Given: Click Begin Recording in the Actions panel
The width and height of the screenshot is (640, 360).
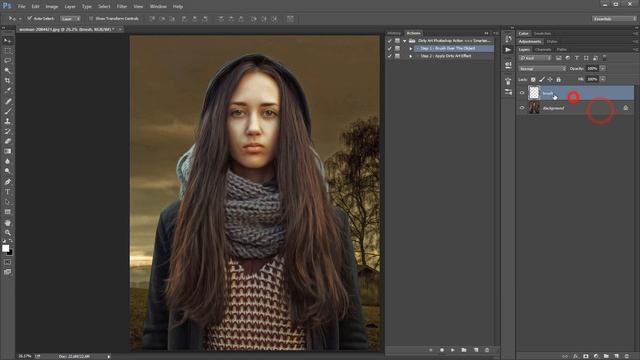Looking at the screenshot, I should [442, 350].
